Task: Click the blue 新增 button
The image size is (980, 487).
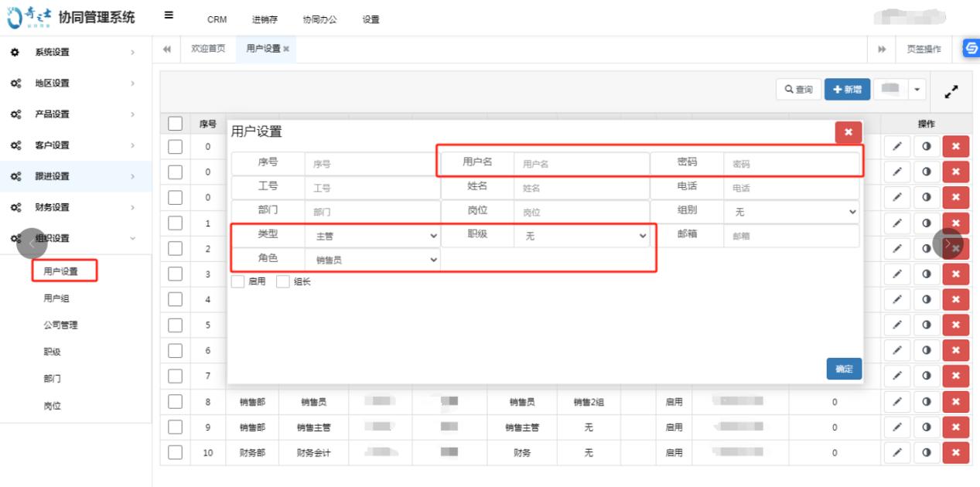Action: pyautogui.click(x=847, y=90)
